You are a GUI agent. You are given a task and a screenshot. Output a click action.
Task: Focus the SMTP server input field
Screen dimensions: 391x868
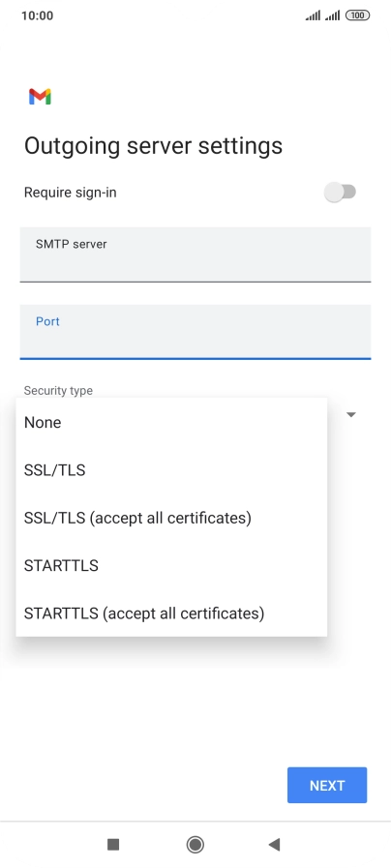tap(195, 254)
